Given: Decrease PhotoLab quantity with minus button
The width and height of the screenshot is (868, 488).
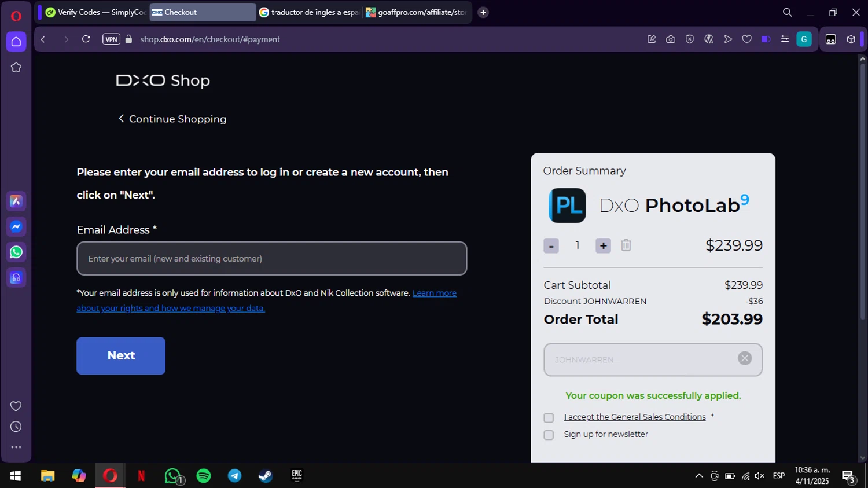Looking at the screenshot, I should [551, 245].
